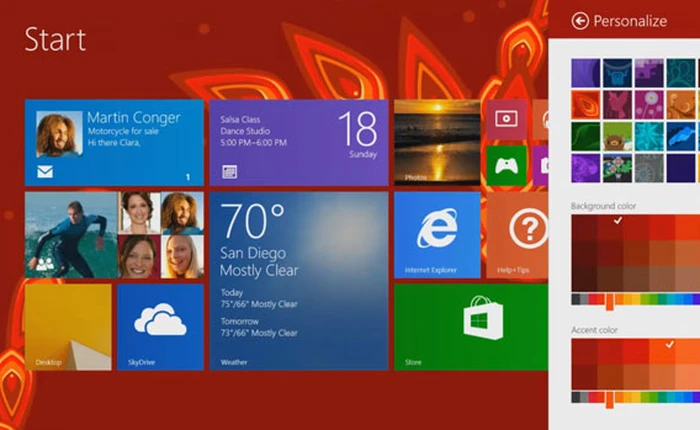Viewport: 700px width, 430px height.
Task: Click the Background color hue slider handle
Action: pos(609,301)
